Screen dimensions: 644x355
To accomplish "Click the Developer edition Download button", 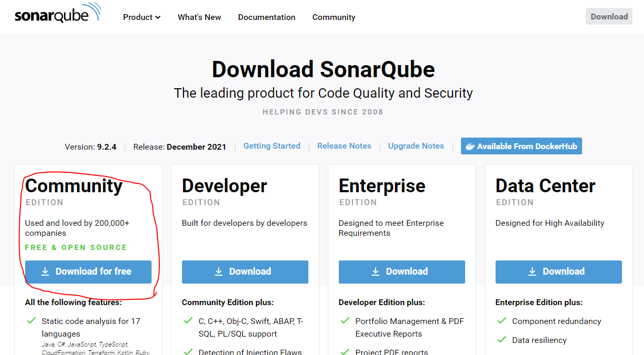I will click(245, 272).
